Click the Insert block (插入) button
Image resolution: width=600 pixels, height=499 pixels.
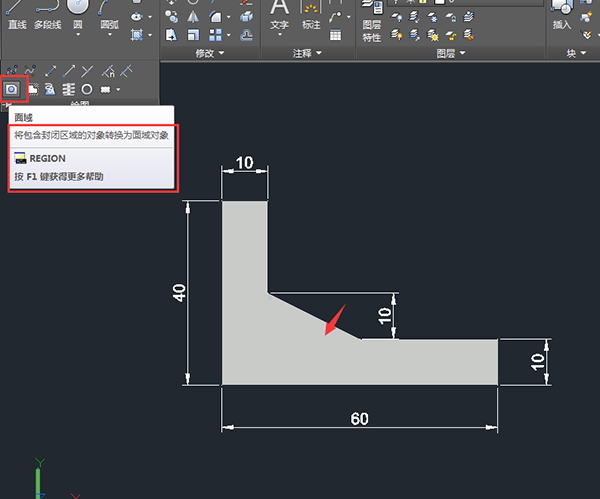(562, 12)
